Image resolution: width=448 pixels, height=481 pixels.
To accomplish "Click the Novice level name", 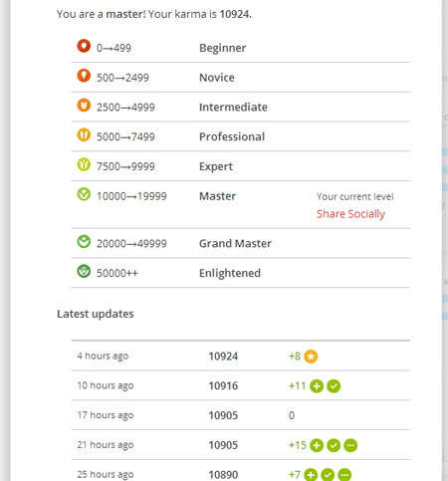I will (x=217, y=78).
